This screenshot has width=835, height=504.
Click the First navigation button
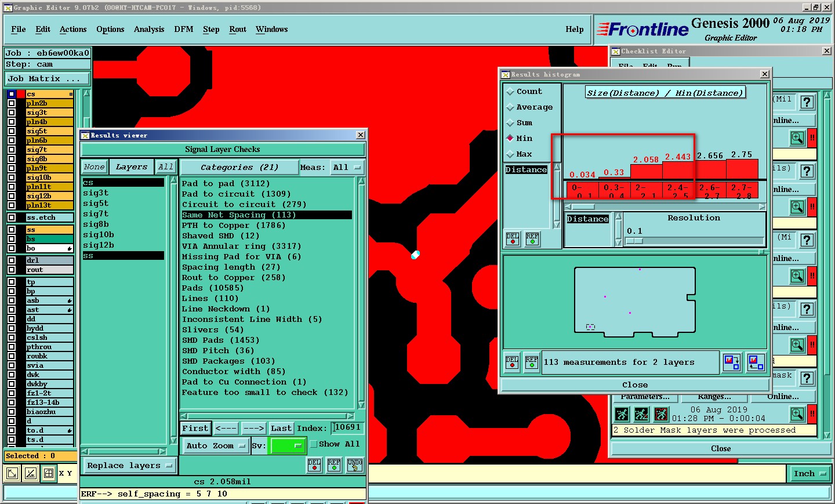point(195,429)
